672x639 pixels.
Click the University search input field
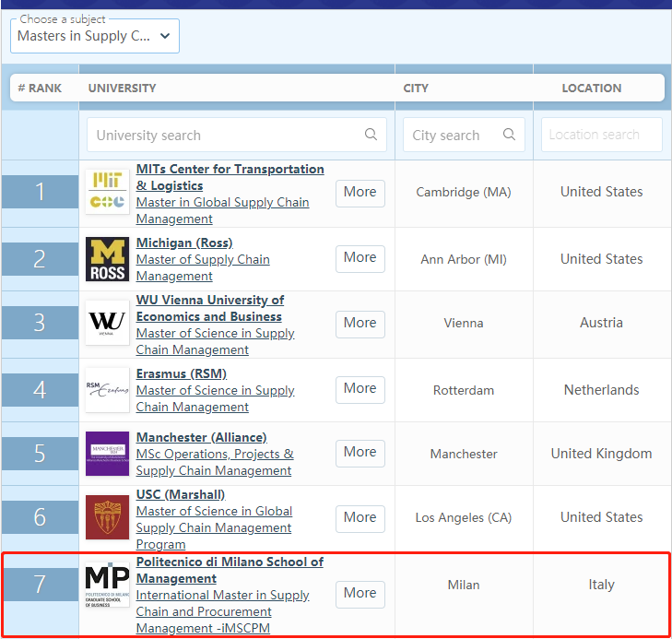click(237, 135)
